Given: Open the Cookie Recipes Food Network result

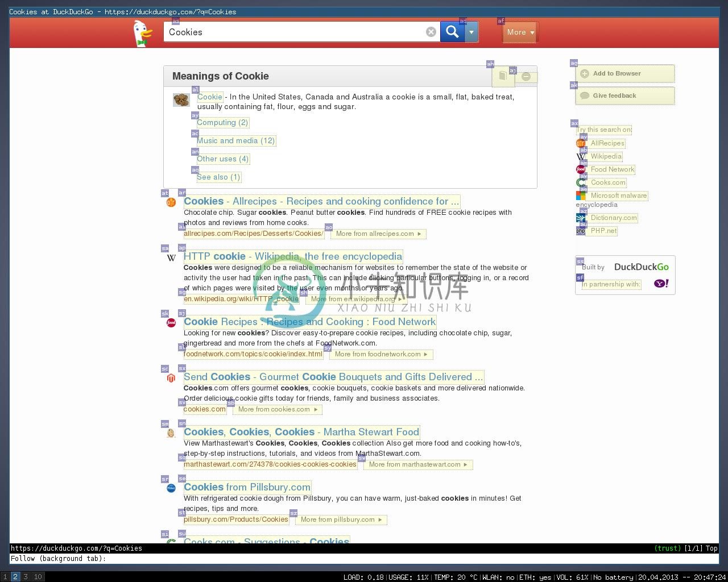Looking at the screenshot, I should pos(309,322).
